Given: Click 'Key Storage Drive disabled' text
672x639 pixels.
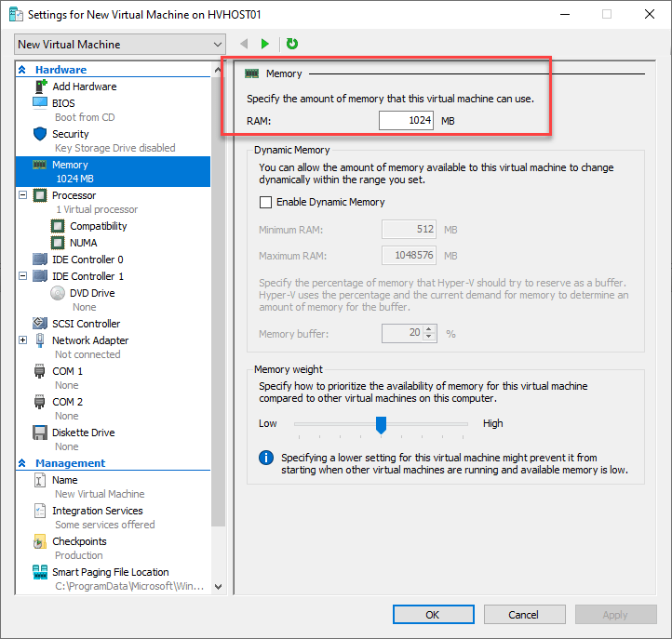Looking at the screenshot, I should [114, 148].
